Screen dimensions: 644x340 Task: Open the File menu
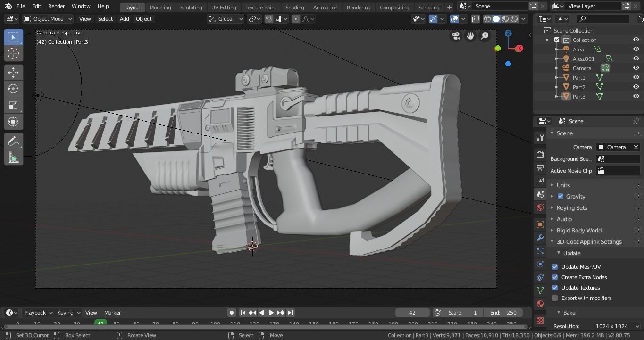21,6
